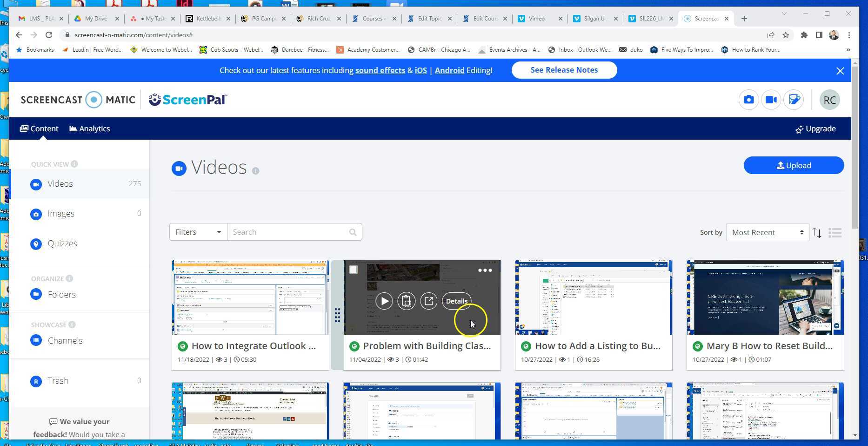This screenshot has width=868, height=446.
Task: Play the Problem with Building Class video
Action: point(384,301)
